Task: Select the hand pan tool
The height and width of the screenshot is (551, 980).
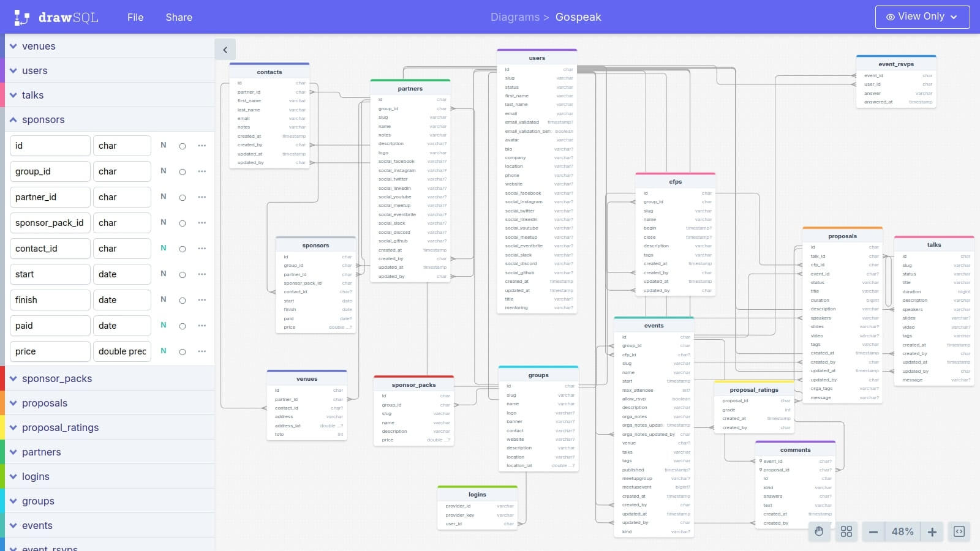Action: click(820, 531)
